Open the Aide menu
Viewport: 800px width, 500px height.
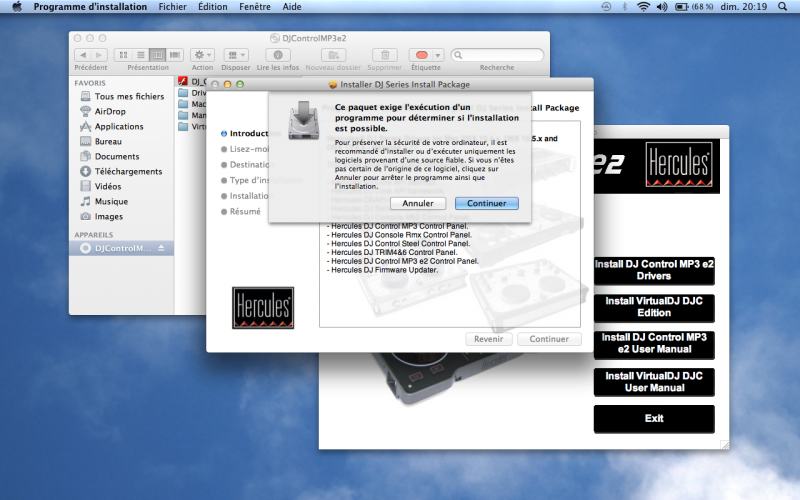pyautogui.click(x=292, y=7)
